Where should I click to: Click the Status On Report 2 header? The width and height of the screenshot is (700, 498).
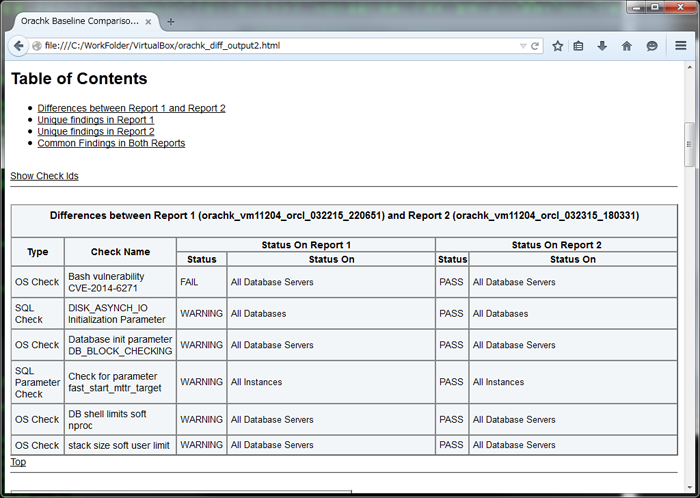tap(556, 245)
